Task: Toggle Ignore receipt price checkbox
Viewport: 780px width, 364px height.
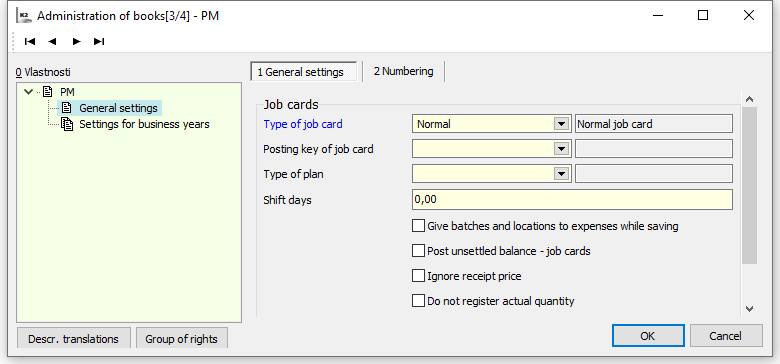Action: (418, 276)
